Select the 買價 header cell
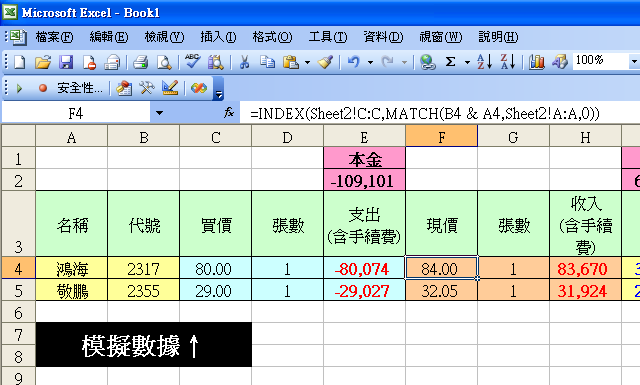 [x=216, y=223]
